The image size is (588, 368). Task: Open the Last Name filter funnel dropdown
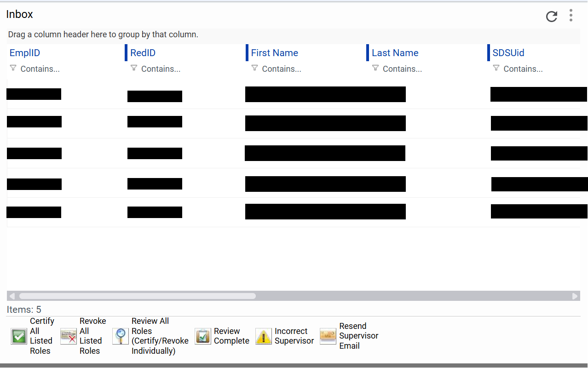click(375, 68)
